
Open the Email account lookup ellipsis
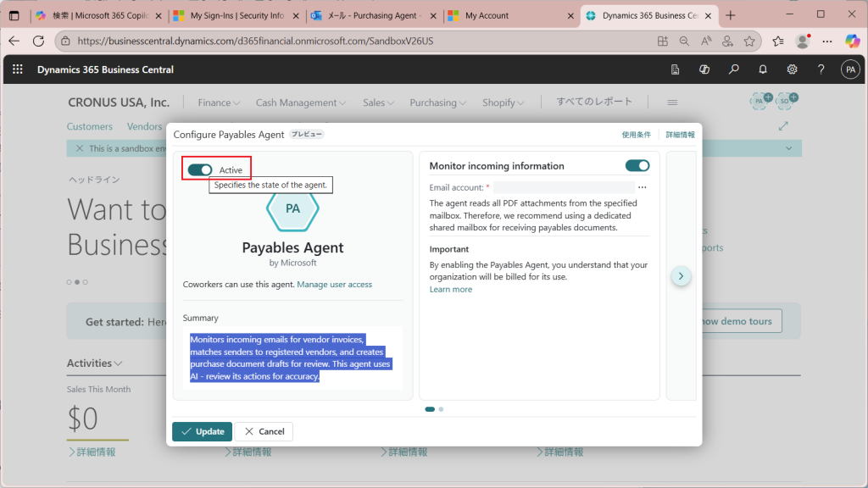(x=643, y=187)
